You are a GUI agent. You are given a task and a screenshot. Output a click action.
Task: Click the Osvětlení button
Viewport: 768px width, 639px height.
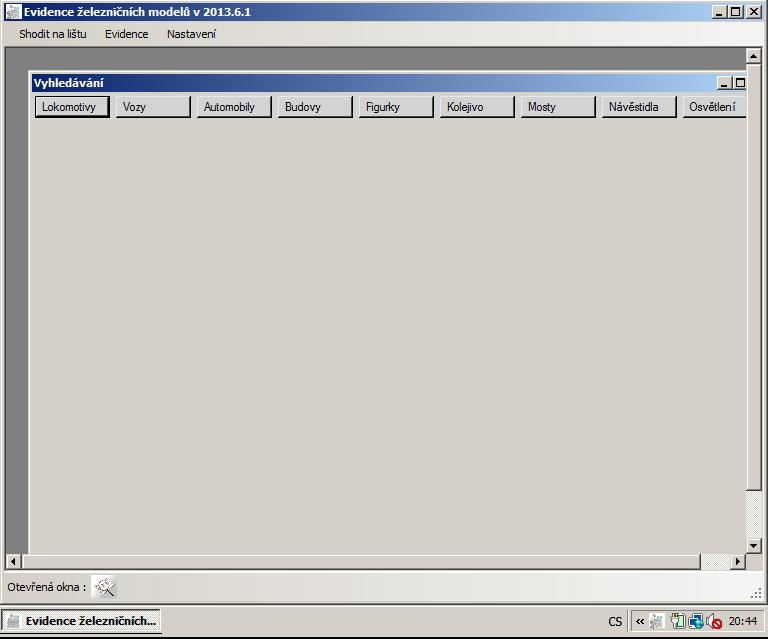714,107
